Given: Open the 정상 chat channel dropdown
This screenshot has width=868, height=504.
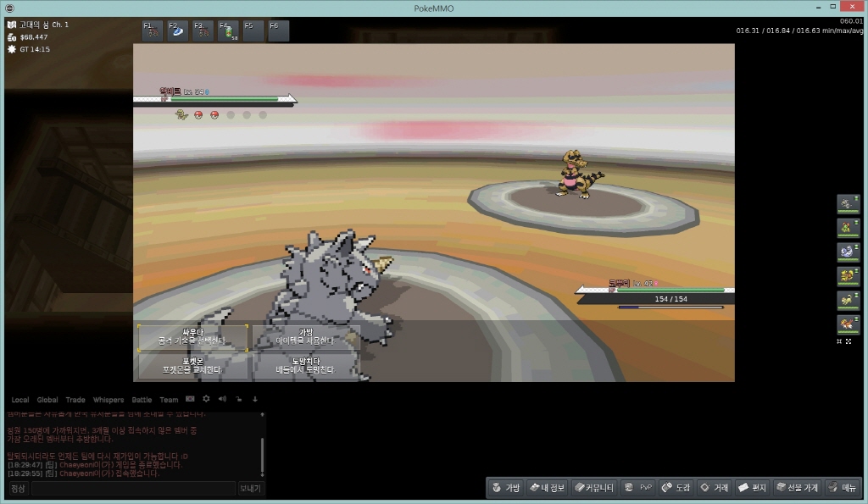Looking at the screenshot, I should [x=18, y=489].
